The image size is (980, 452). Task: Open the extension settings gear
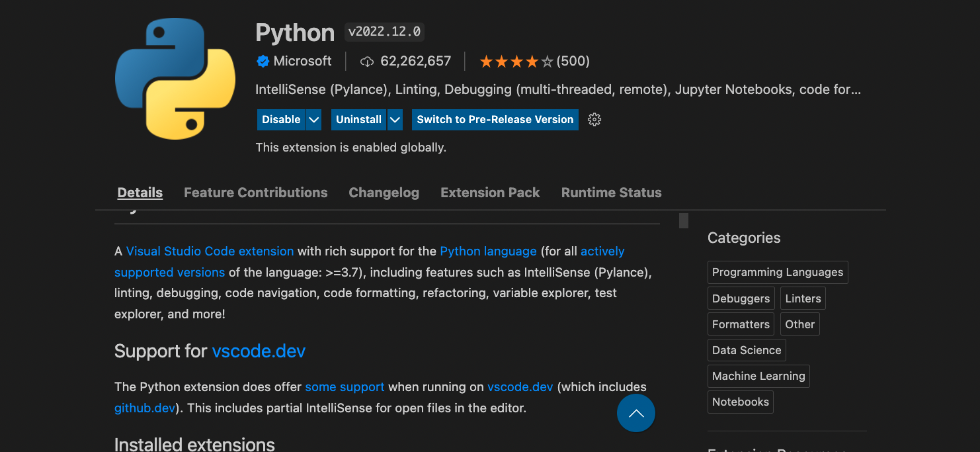tap(594, 120)
